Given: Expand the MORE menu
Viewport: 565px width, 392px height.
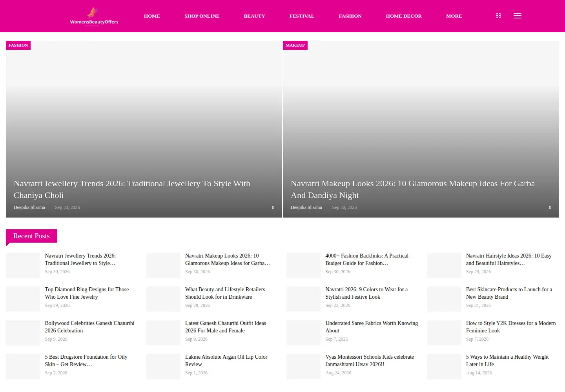Looking at the screenshot, I should click(454, 16).
